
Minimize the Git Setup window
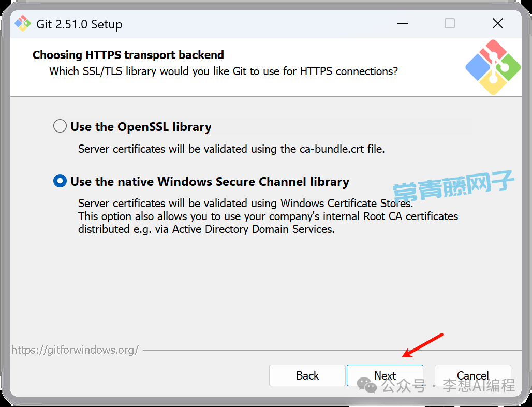[402, 24]
